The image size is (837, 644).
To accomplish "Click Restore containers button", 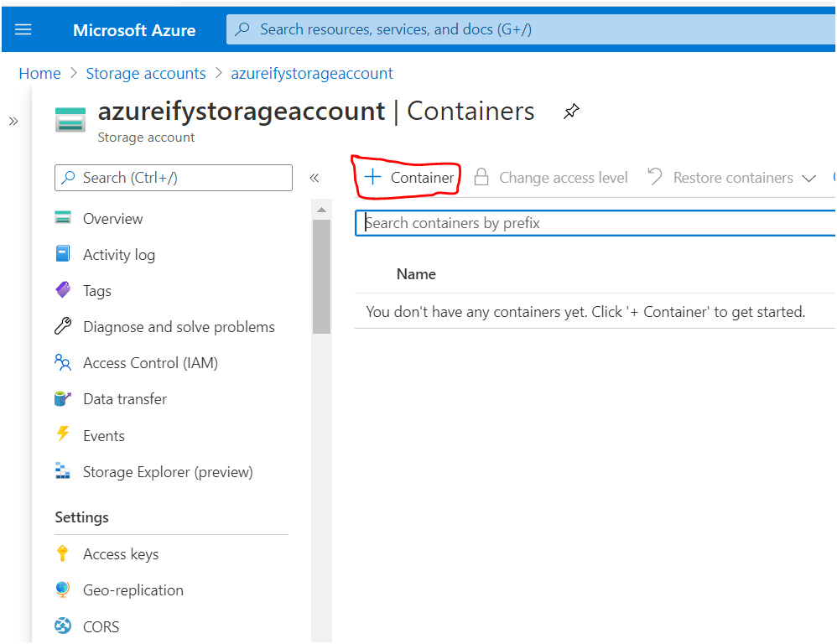I will click(x=731, y=177).
